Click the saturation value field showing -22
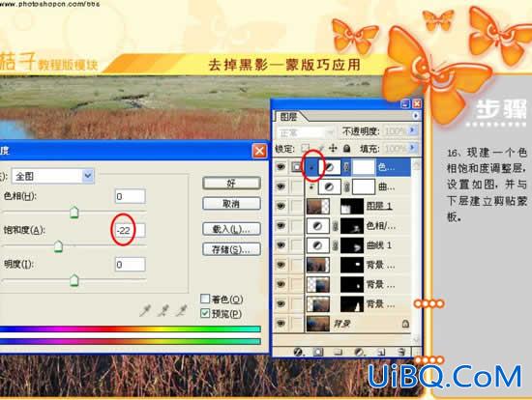Screen dimensions: 532x400 (130, 231)
